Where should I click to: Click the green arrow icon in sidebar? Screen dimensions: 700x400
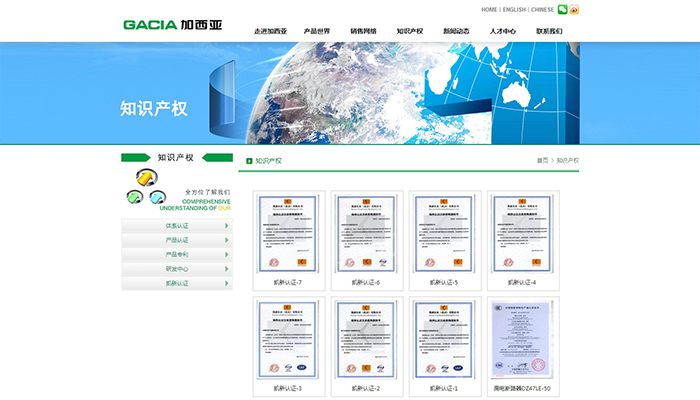coord(134,197)
